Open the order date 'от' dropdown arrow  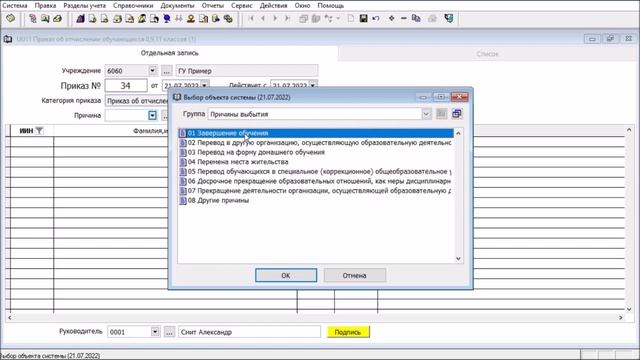click(205, 85)
